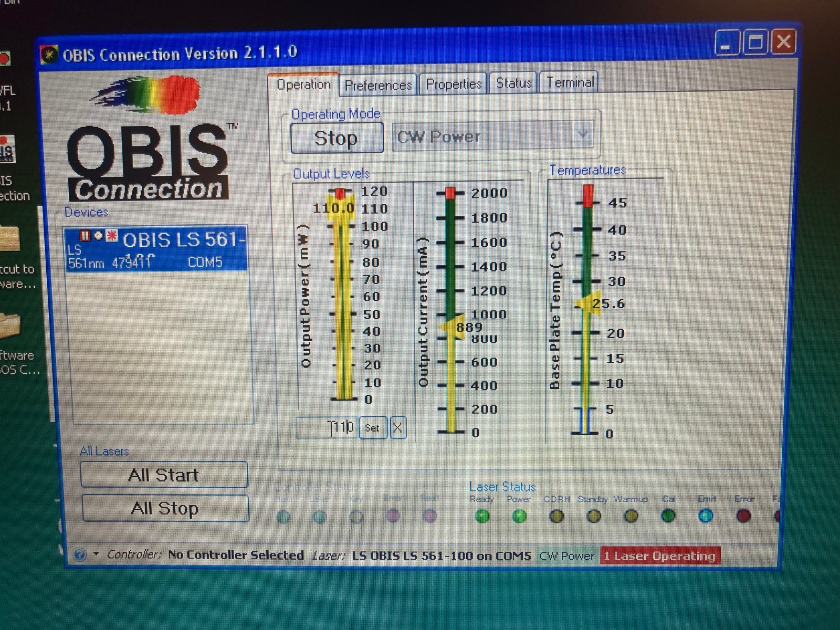Click the All Stop button
This screenshot has height=630, width=840.
[165, 508]
